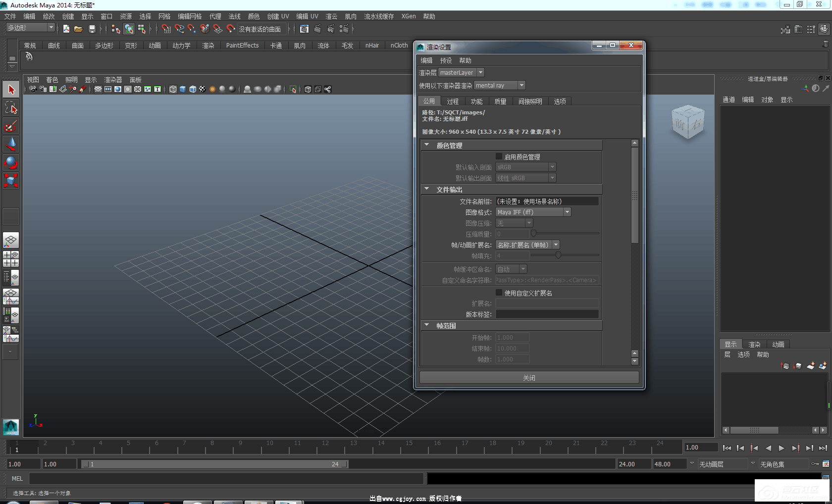Viewport: 832px width, 504px height.
Task: Click the open scene folder icon
Action: pyautogui.click(x=78, y=29)
